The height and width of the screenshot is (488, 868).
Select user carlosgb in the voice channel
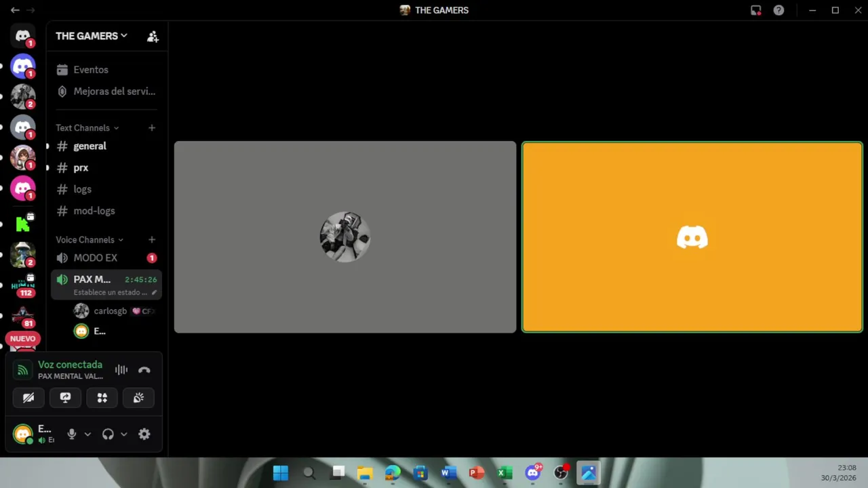[x=115, y=311]
